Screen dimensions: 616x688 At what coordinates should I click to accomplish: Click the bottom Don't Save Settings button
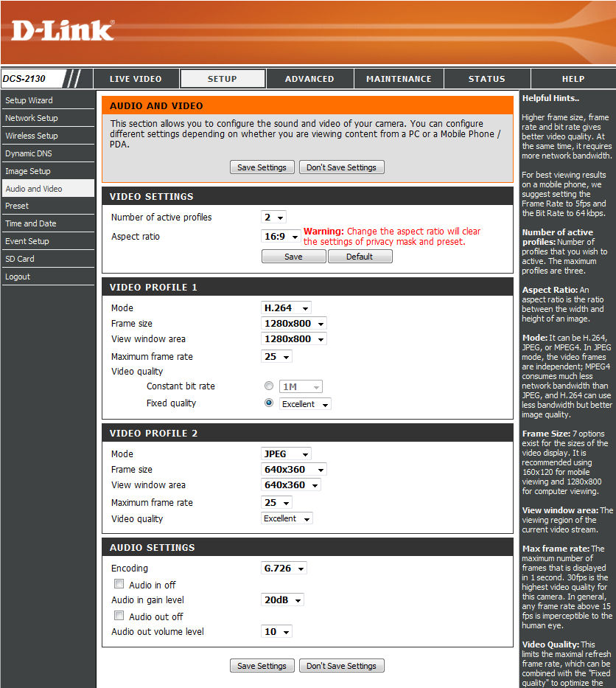[x=341, y=666]
